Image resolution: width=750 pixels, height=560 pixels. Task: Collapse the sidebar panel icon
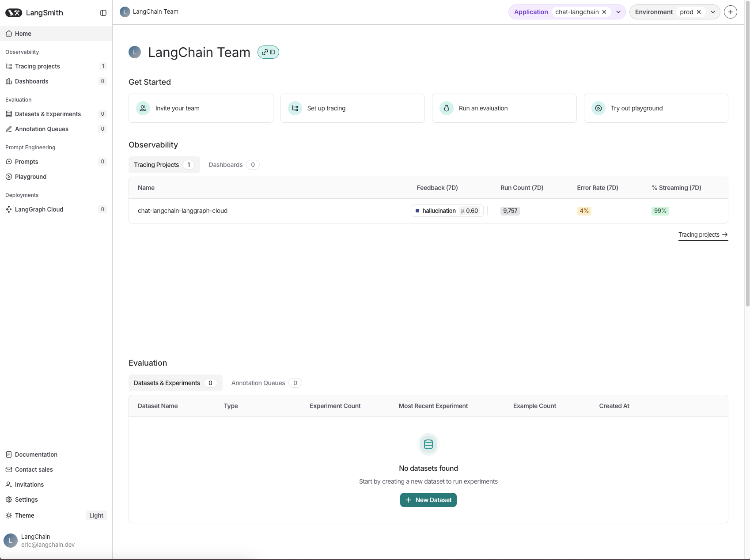103,13
